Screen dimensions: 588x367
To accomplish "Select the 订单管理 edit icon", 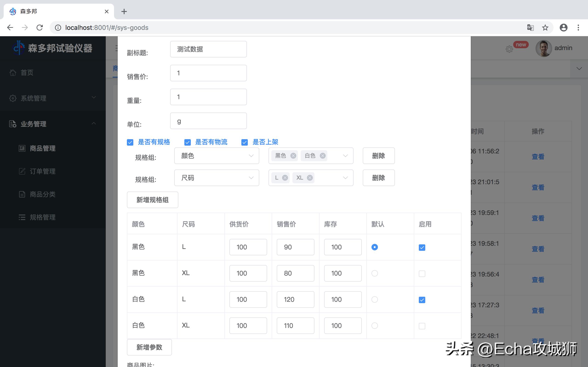I will [22, 171].
